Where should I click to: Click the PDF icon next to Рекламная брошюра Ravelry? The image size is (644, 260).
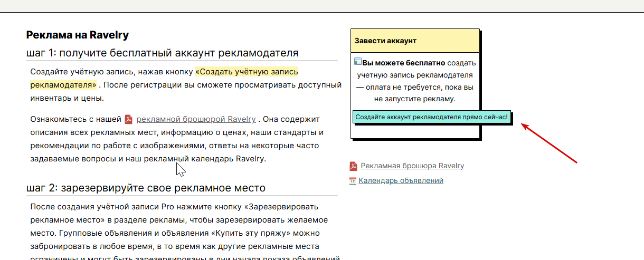(354, 166)
